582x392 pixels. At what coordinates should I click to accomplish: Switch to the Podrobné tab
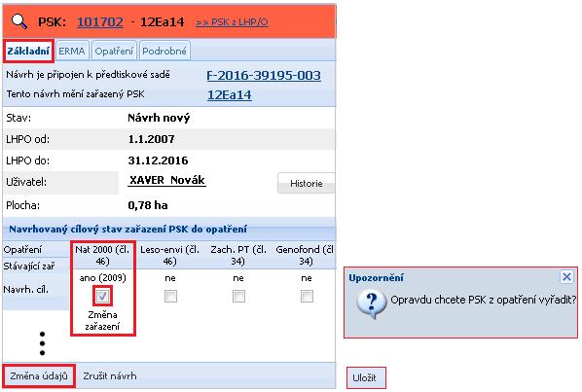tap(164, 51)
